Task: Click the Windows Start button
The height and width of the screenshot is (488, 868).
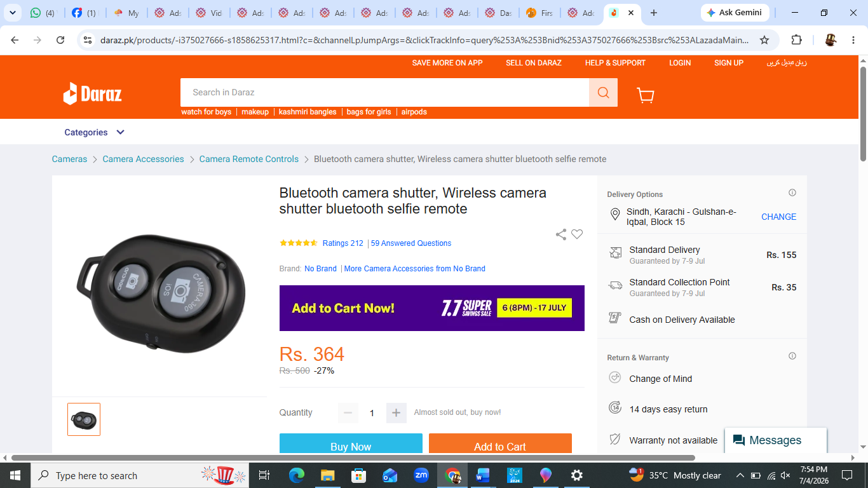Action: pos(15,475)
